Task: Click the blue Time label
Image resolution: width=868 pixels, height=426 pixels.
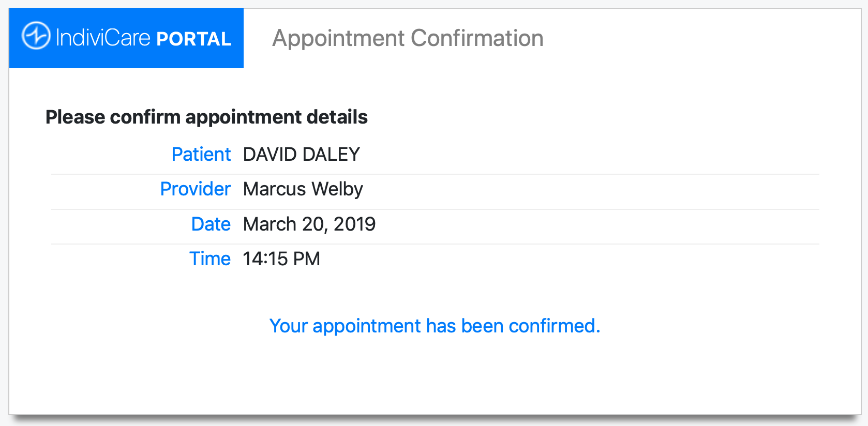Action: [x=209, y=258]
